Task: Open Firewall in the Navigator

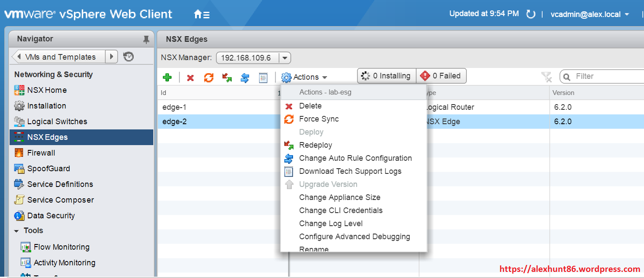Action: 41,153
